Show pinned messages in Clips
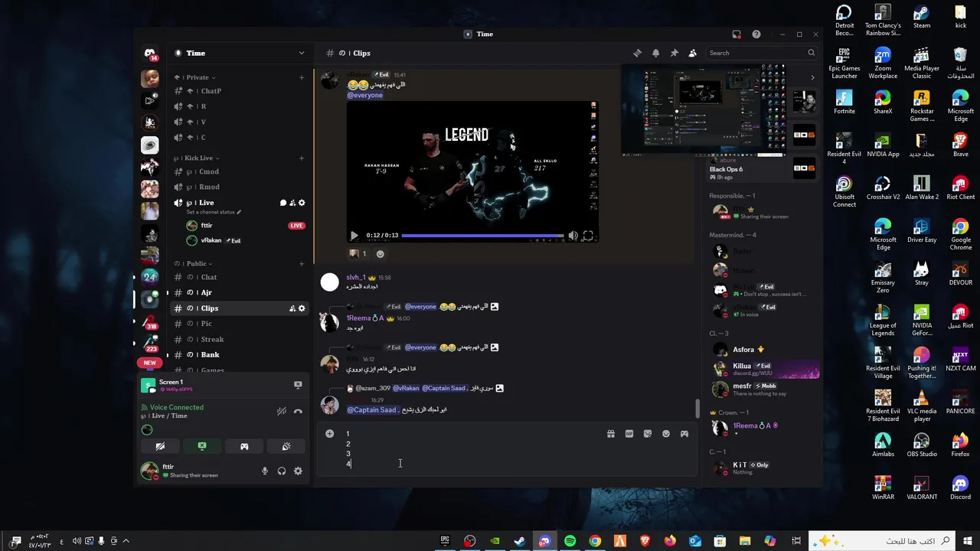 674,53
